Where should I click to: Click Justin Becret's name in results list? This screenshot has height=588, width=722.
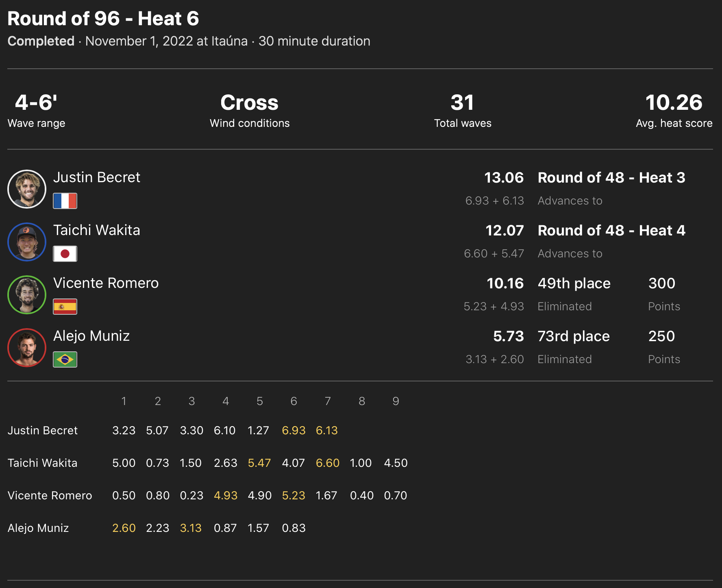[96, 177]
